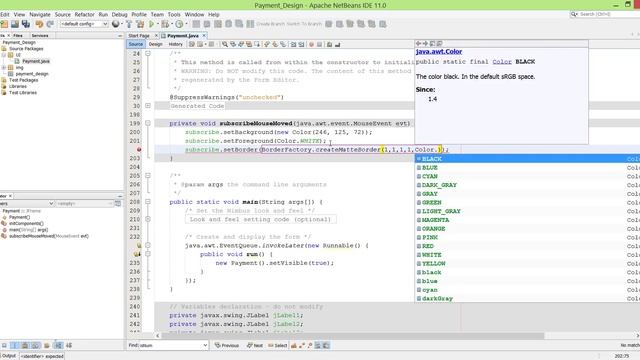Open Tools menu
This screenshot has height=360, width=640.
click(x=174, y=14)
